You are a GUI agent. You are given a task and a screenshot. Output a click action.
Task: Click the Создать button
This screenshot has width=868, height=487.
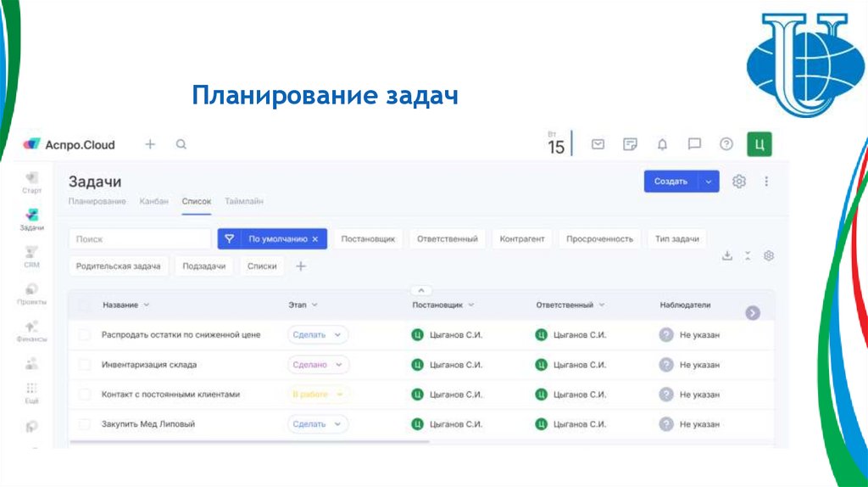click(x=670, y=182)
